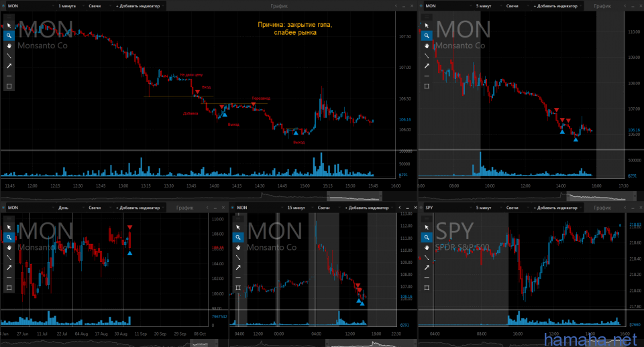
Task: Click '+ Добавить индикатор' in SPY chart
Action: click(557, 208)
